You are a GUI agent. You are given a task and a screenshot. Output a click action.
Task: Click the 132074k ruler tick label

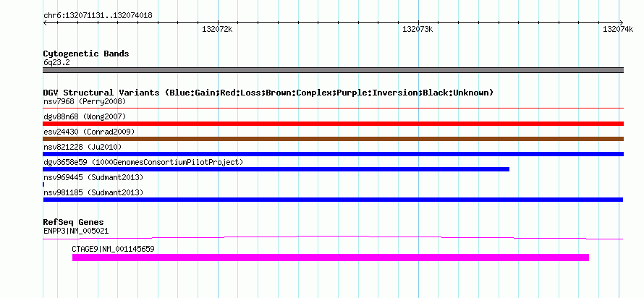point(618,29)
